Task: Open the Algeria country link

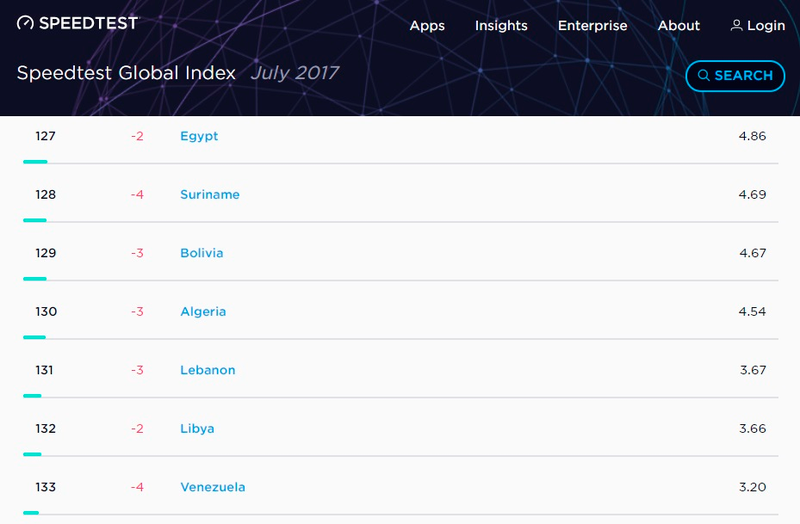Action: pyautogui.click(x=203, y=312)
